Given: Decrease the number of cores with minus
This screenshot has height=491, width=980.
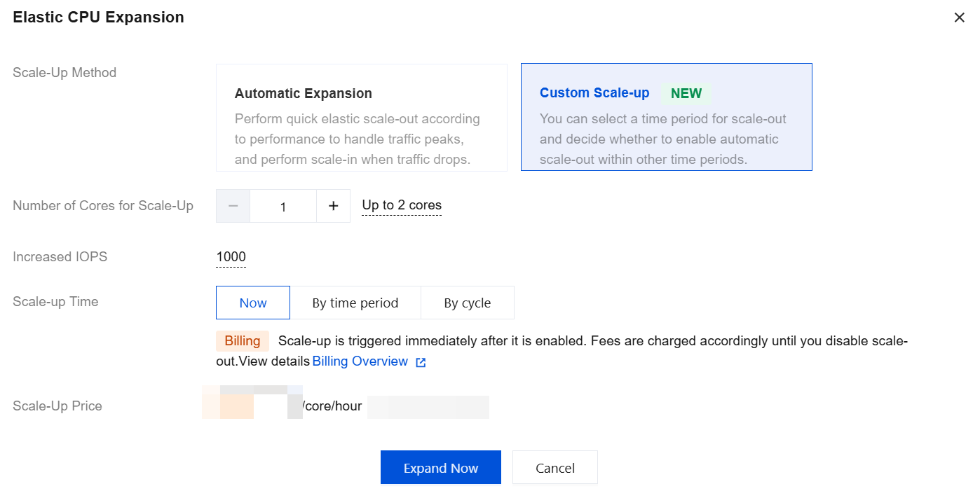Looking at the screenshot, I should (233, 206).
